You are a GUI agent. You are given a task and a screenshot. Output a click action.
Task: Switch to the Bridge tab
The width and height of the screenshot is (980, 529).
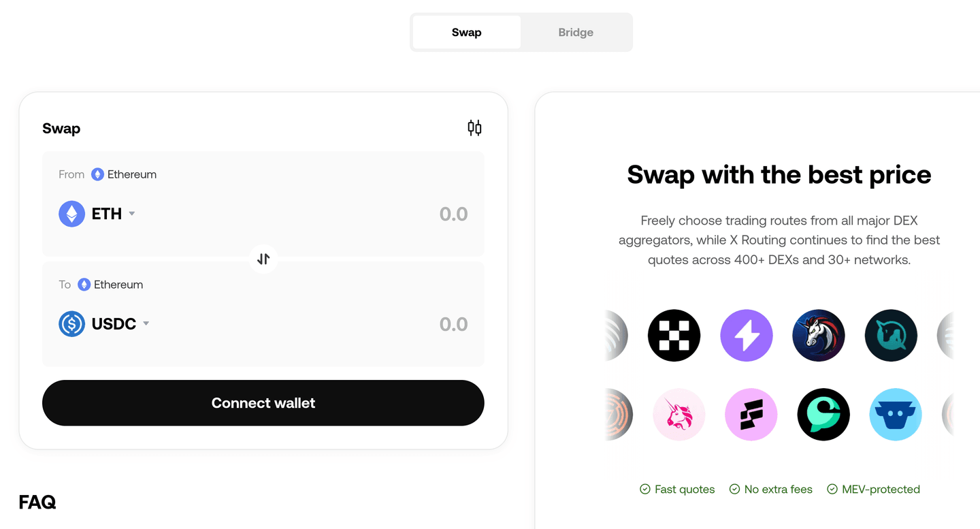pyautogui.click(x=575, y=32)
